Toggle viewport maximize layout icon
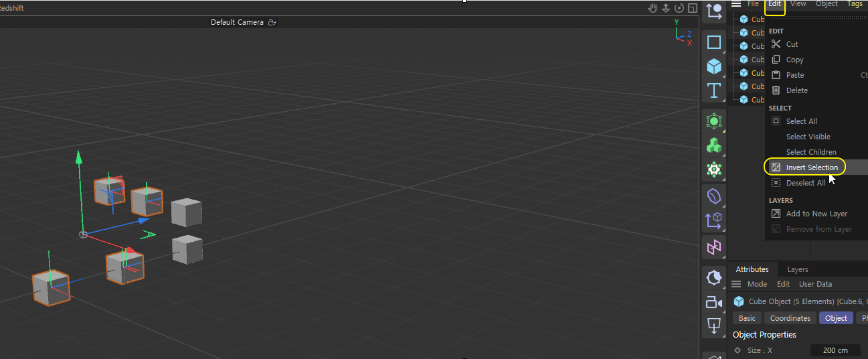This screenshot has height=359, width=868. click(692, 8)
